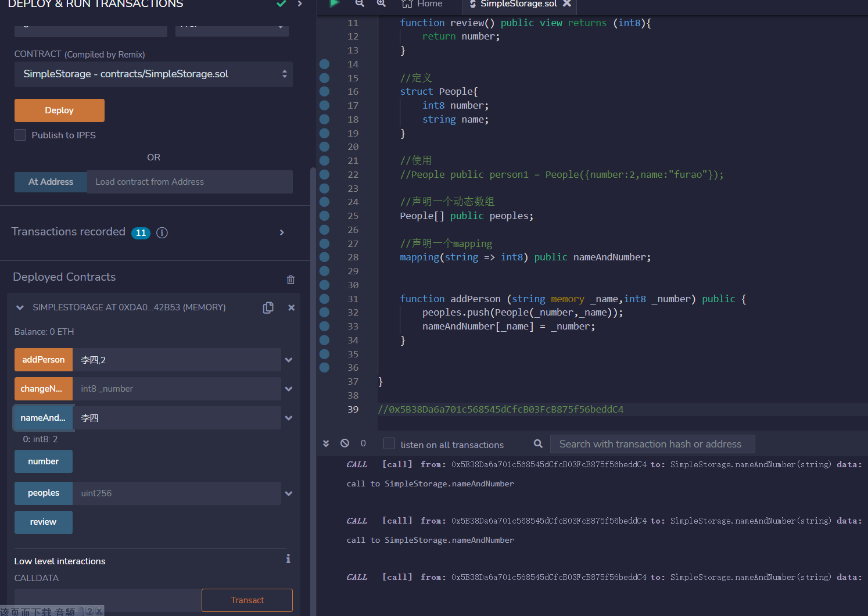Screen dimensions: 868x616
Task: Click the zoom in magnifier icon
Action: (x=381, y=3)
